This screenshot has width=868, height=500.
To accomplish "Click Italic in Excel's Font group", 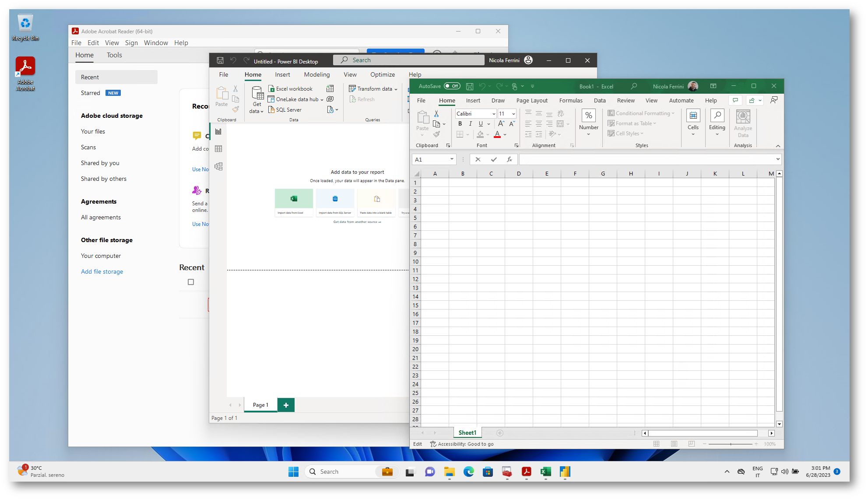I will (x=471, y=124).
